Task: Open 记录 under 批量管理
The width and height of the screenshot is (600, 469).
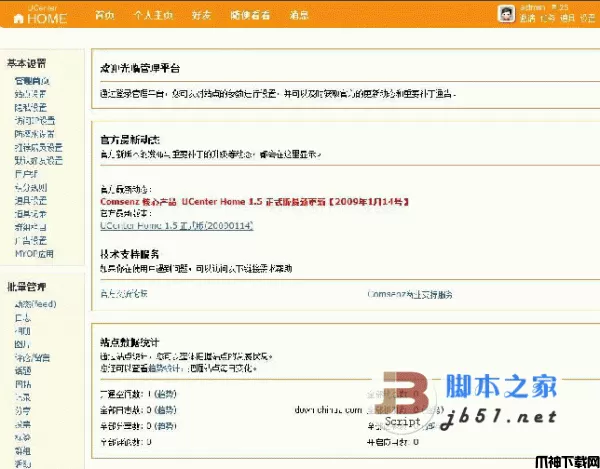Action: 23,397
